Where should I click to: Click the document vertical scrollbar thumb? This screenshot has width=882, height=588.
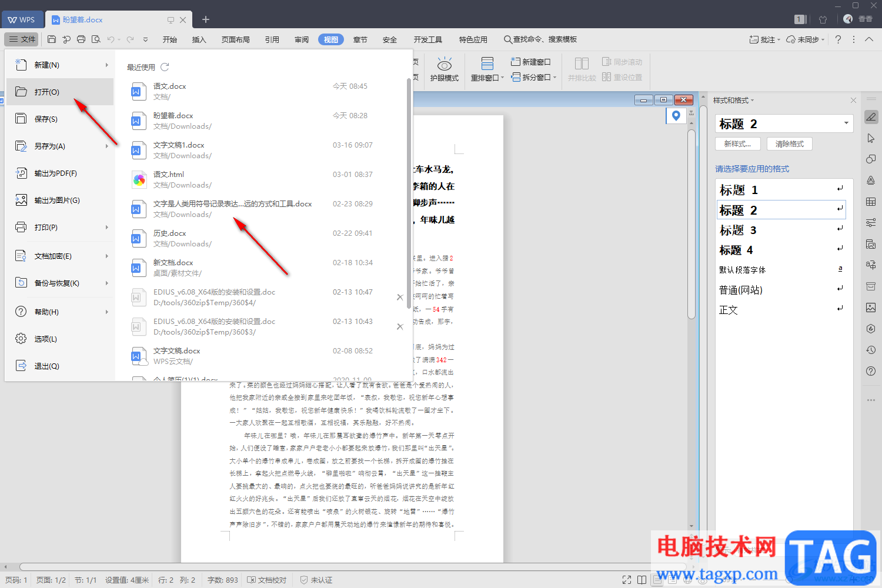tap(691, 223)
